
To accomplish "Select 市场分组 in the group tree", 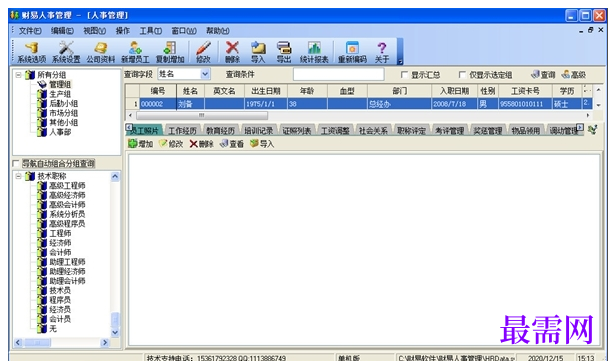I will point(64,113).
